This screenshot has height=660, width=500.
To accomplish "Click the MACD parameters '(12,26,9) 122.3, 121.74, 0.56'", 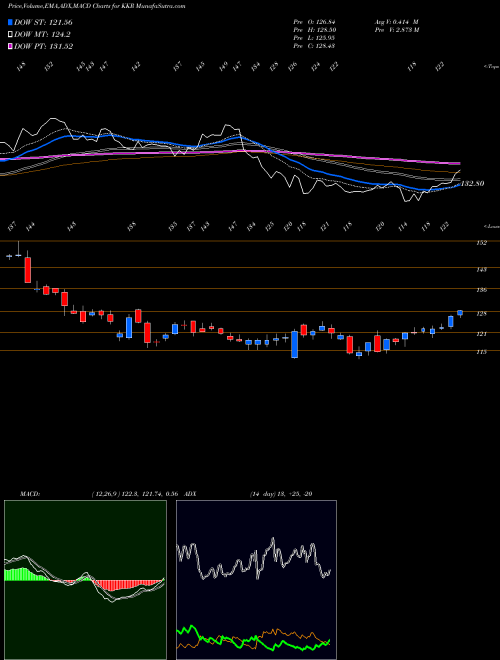I will point(136,494).
